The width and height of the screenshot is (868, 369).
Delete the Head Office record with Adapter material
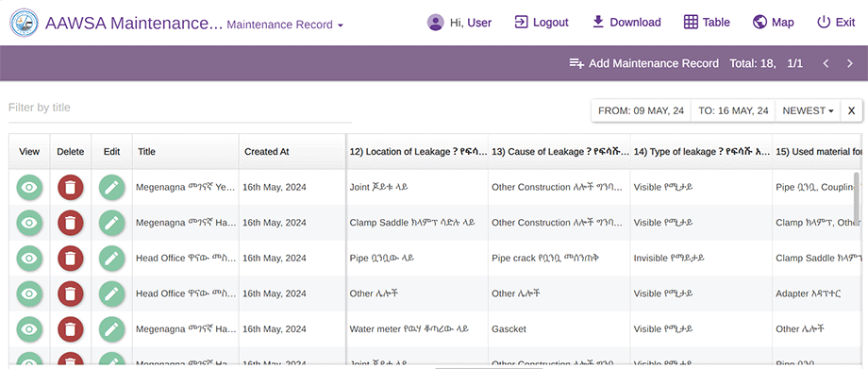tap(71, 294)
